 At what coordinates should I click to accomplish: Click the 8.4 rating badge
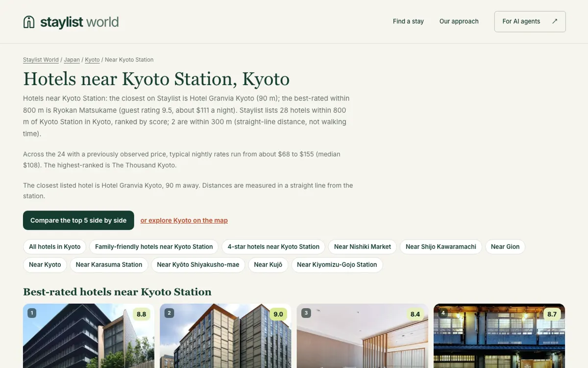[x=415, y=314]
